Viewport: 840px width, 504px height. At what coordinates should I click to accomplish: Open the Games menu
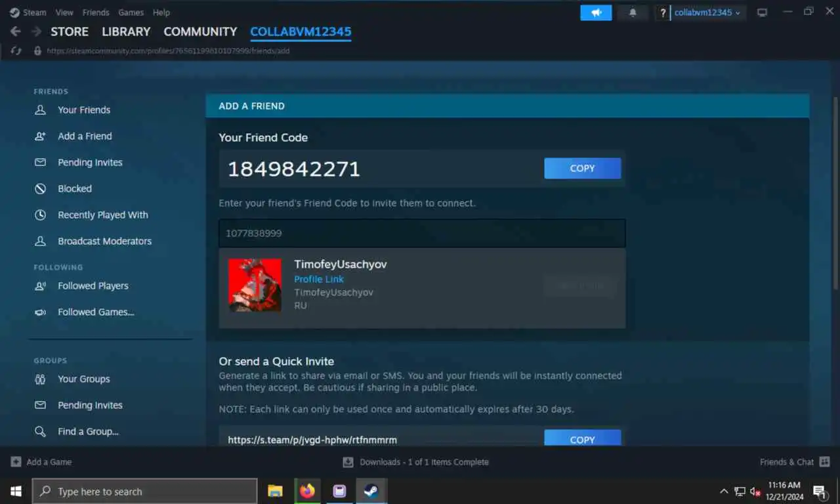pos(131,12)
